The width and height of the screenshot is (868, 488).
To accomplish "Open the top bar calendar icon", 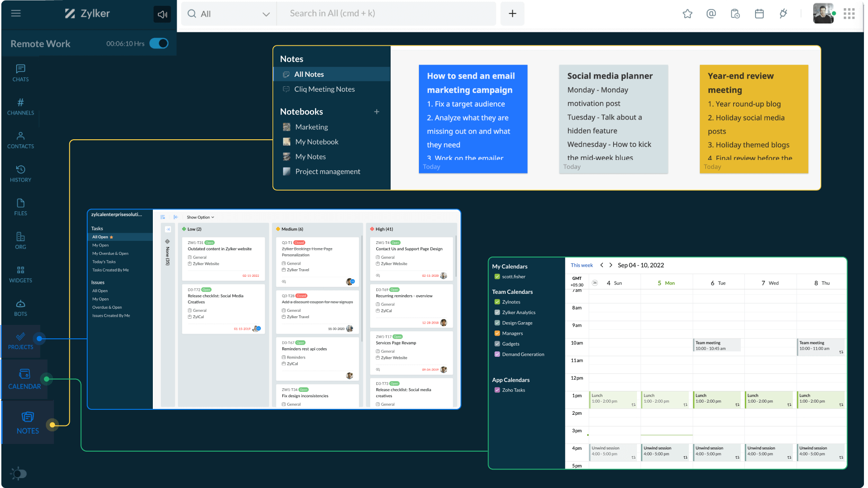I will click(759, 14).
